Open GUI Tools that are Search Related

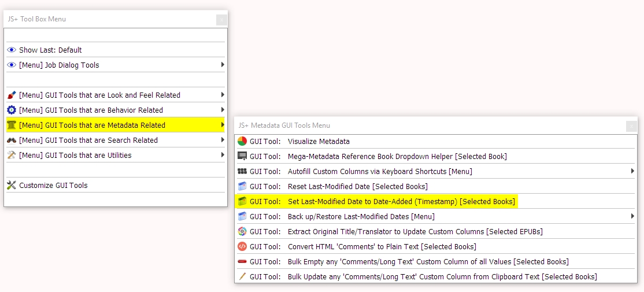(x=116, y=140)
